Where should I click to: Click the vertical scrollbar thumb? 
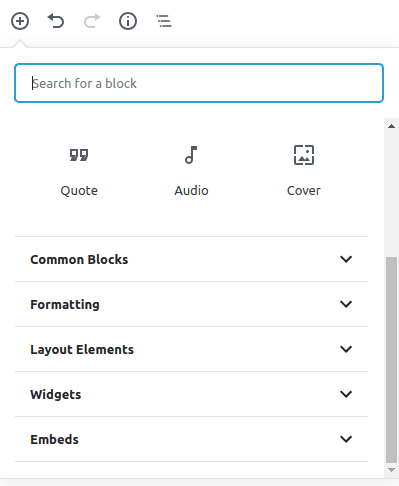[x=392, y=360]
